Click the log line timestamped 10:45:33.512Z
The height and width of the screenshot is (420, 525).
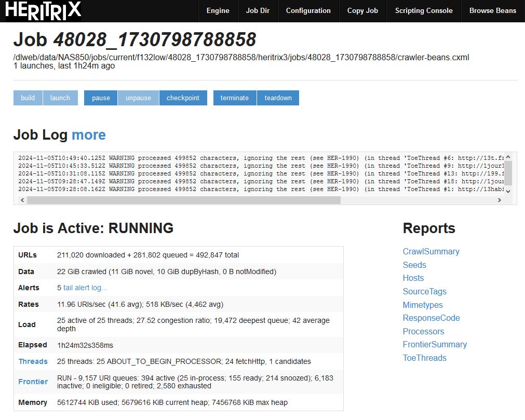pyautogui.click(x=261, y=166)
